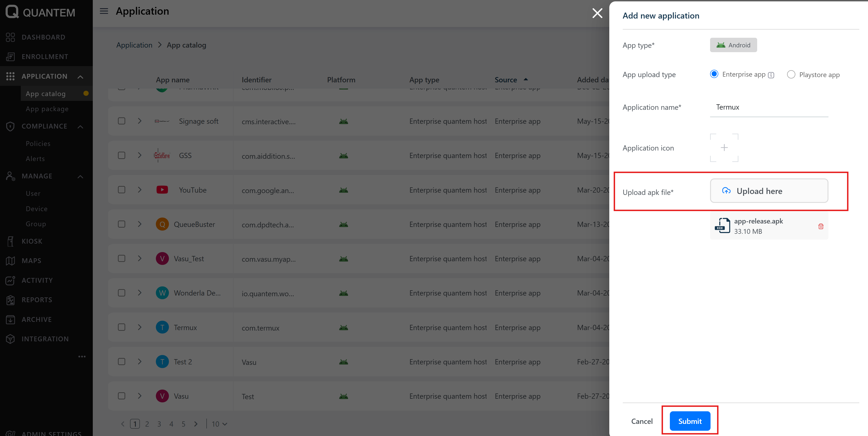The height and width of the screenshot is (436, 868).
Task: Tick the checkbox for Termux row
Action: pos(122,327)
